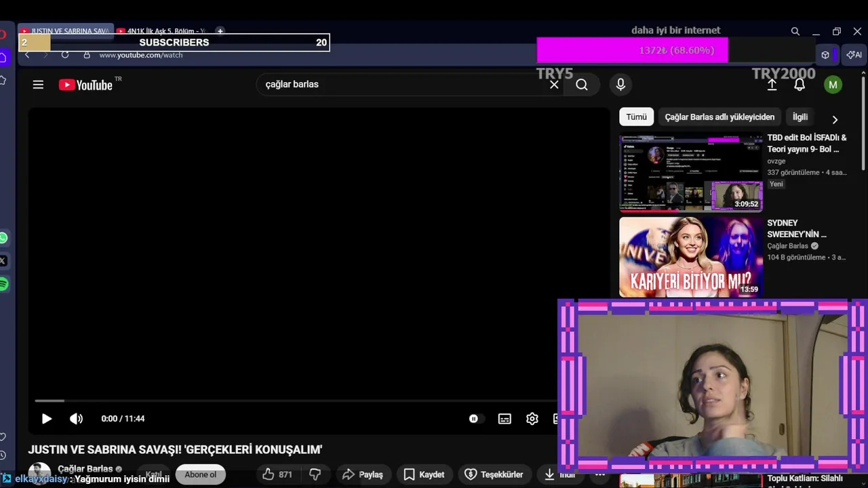868x488 pixels.
Task: Reload the page with refresh icon
Action: coord(65,55)
